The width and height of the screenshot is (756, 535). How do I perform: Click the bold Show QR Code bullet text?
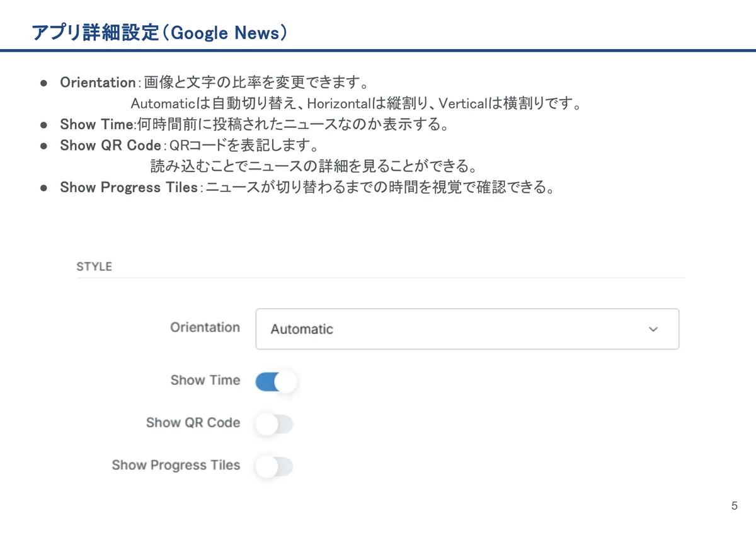(x=110, y=145)
